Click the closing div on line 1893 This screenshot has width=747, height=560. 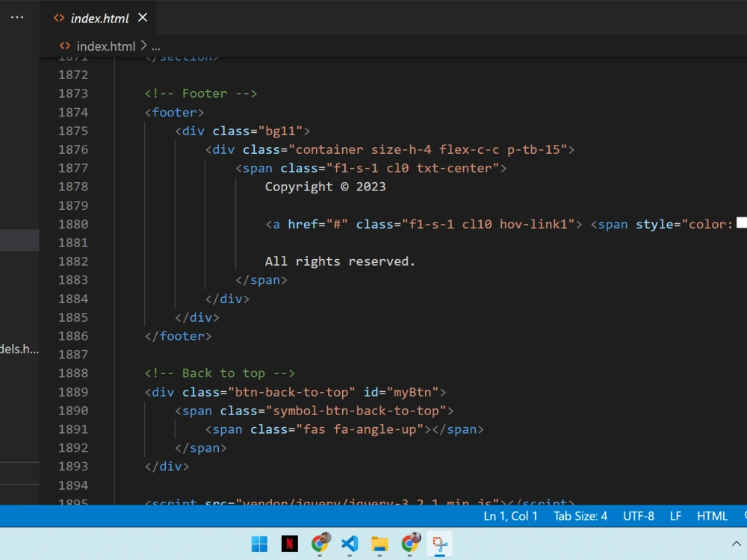pos(167,467)
